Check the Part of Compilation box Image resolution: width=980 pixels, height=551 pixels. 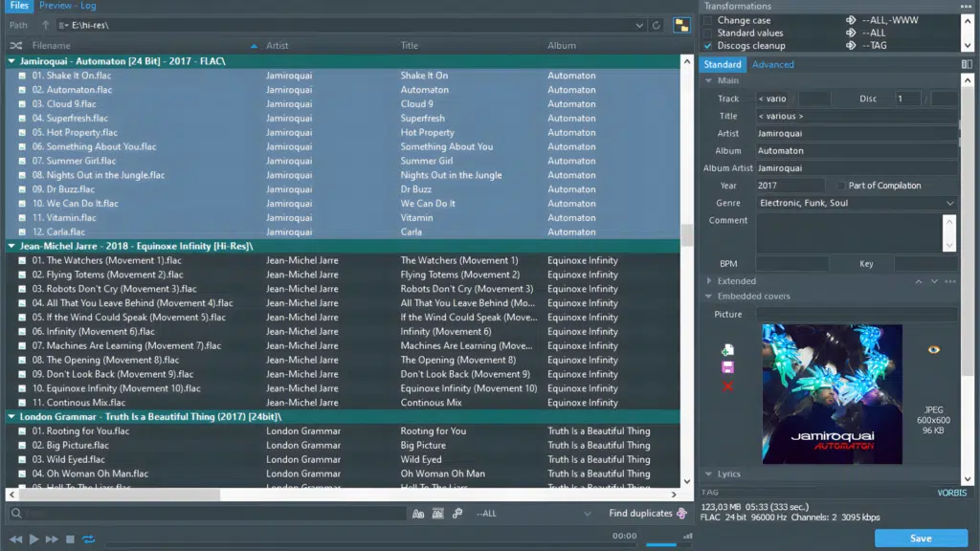(x=841, y=186)
